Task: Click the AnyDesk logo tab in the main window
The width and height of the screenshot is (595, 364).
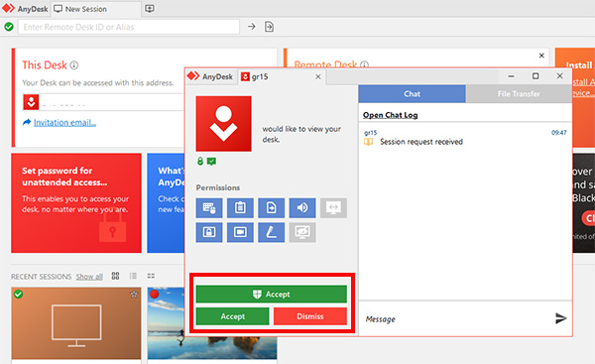Action: pos(25,9)
